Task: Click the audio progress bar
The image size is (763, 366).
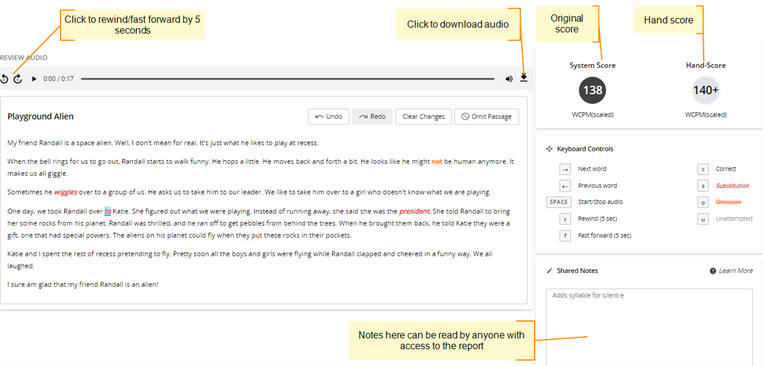Action: 288,79
